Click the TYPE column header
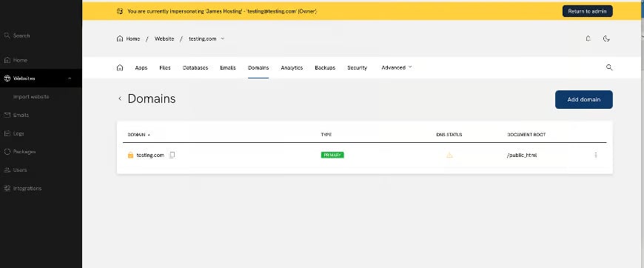The image size is (644, 268). [x=326, y=135]
